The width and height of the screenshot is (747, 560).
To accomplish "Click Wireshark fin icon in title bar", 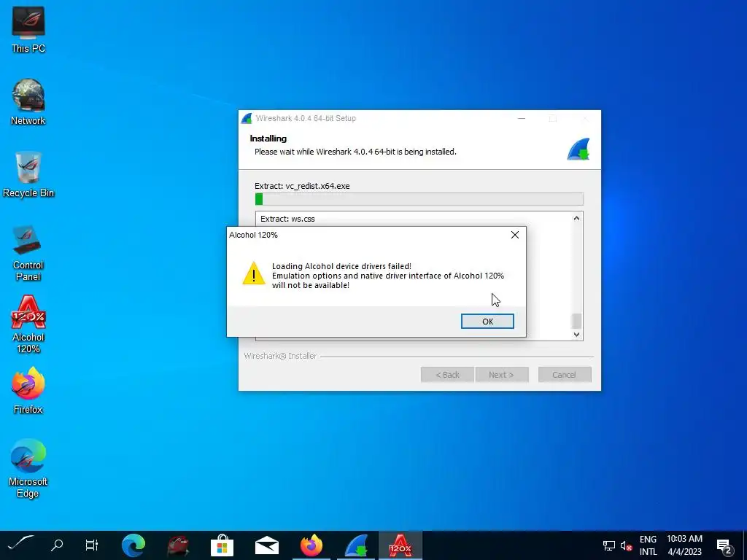I will 247,119.
